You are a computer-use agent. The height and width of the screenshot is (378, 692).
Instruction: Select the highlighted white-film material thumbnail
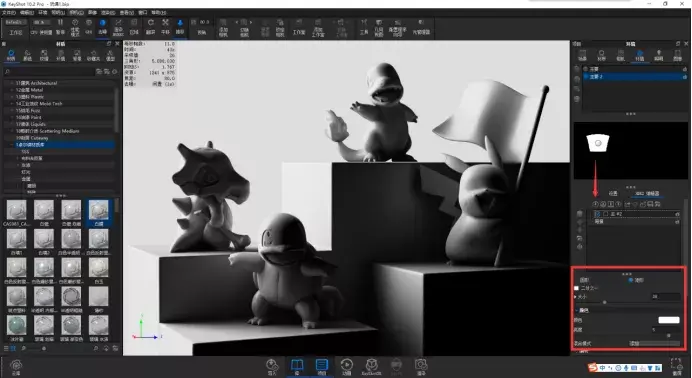pos(98,212)
